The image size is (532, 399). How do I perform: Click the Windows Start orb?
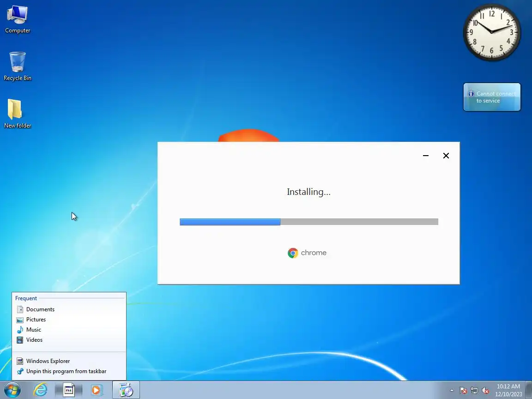[x=12, y=390]
